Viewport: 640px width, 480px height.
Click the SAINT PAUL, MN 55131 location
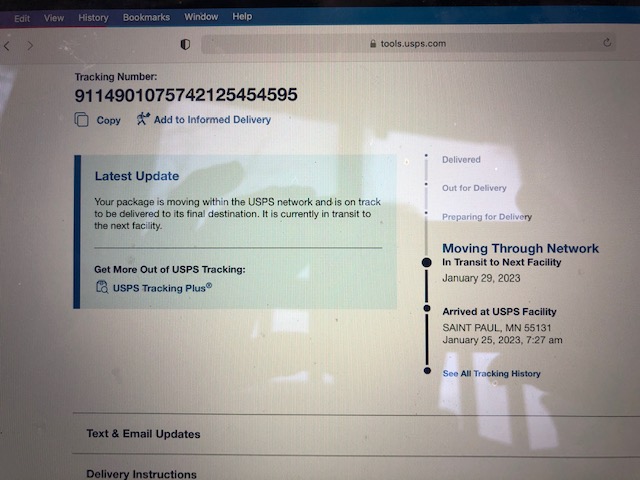(497, 328)
